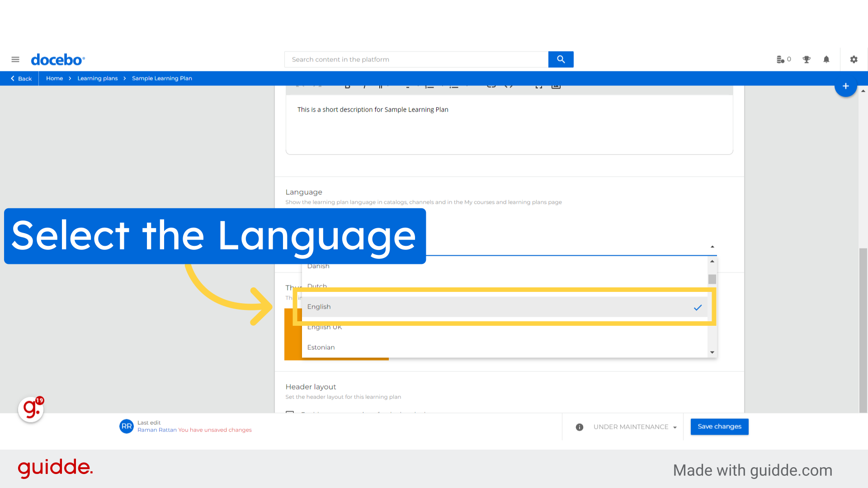Viewport: 868px width, 488px height.
Task: Toggle bold formatting in the description editor
Action: click(347, 86)
